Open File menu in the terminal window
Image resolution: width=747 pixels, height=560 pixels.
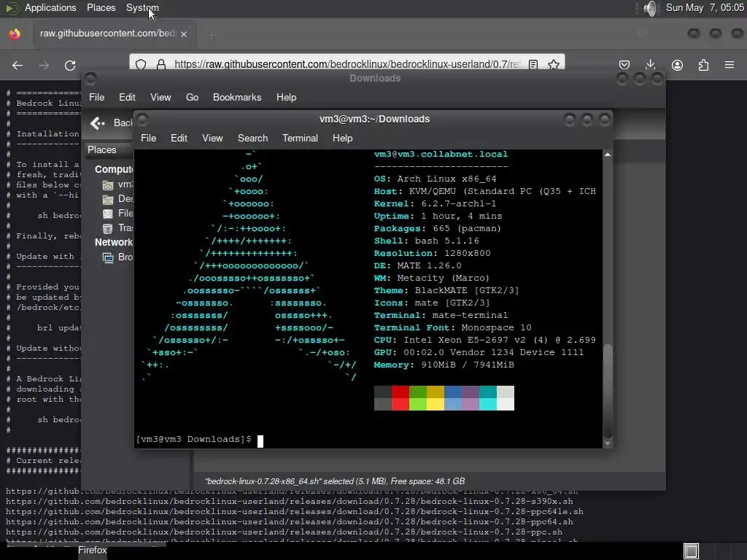click(x=149, y=138)
